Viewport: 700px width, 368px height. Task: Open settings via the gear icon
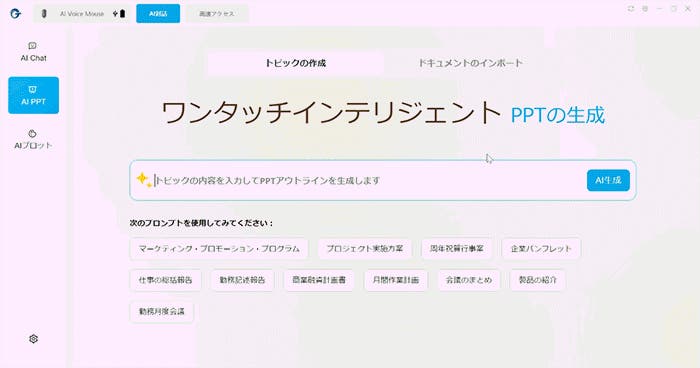click(x=33, y=339)
